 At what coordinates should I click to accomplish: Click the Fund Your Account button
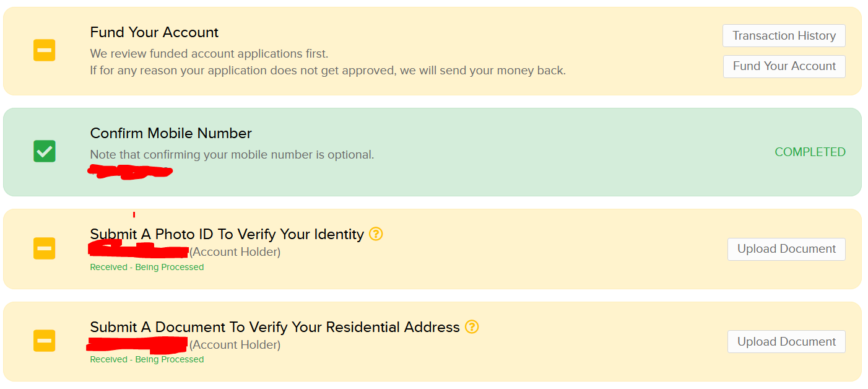coord(784,66)
